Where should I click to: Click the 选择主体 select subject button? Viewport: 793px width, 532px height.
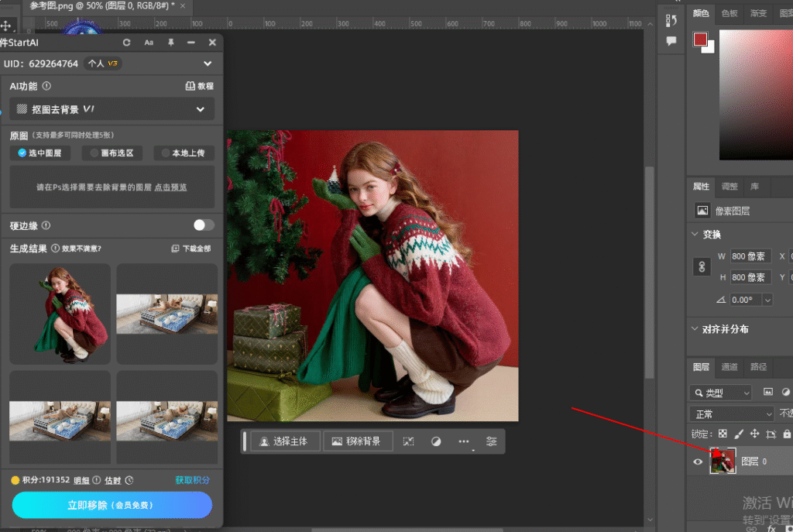click(284, 441)
